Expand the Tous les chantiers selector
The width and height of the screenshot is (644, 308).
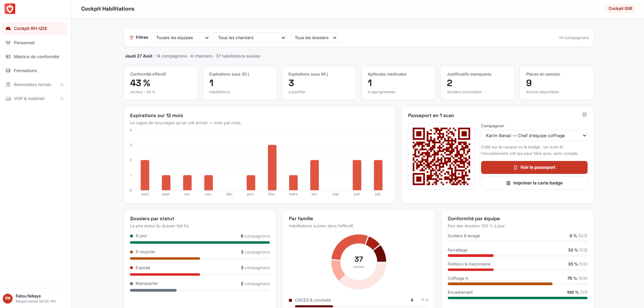pos(250,38)
